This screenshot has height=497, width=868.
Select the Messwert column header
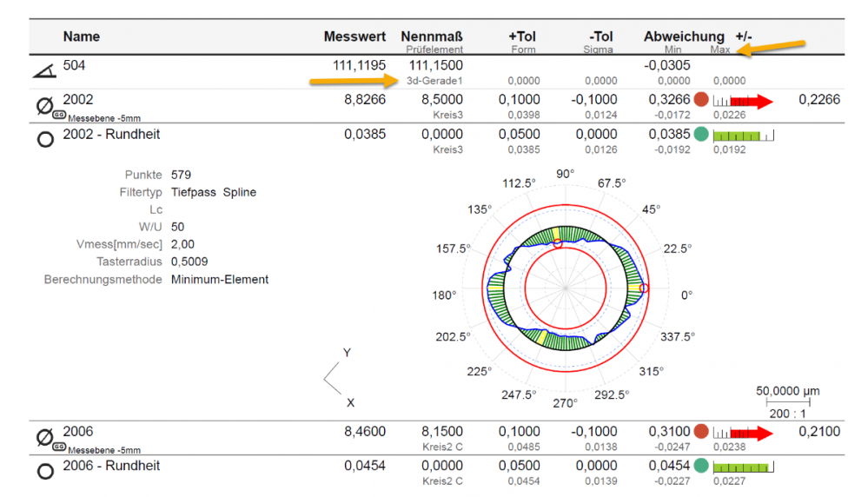tap(354, 36)
